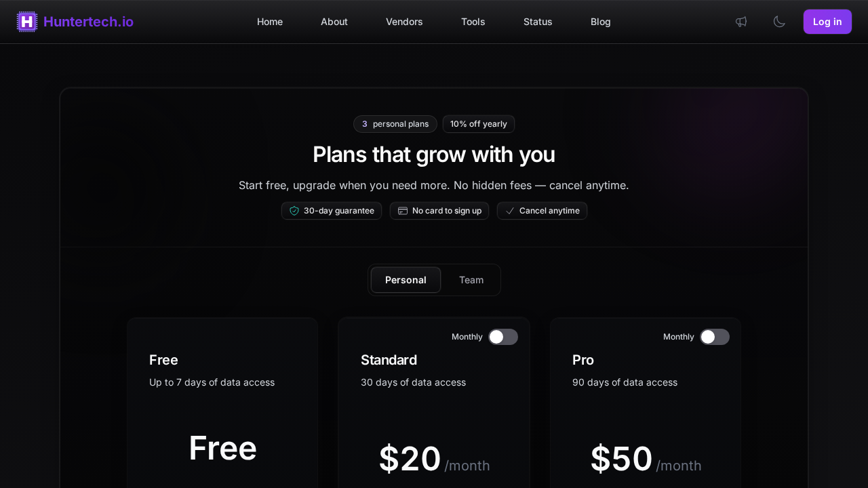
Task: Open the Vendors menu item
Action: coord(404,22)
